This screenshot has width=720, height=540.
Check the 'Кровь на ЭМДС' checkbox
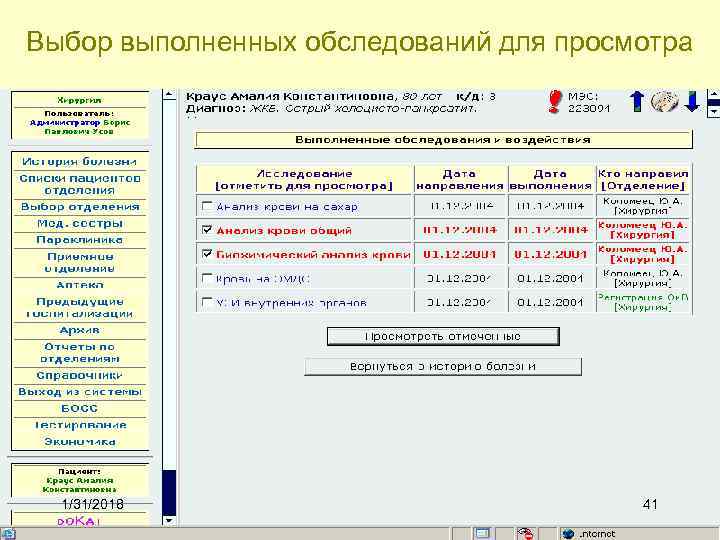[x=207, y=278]
